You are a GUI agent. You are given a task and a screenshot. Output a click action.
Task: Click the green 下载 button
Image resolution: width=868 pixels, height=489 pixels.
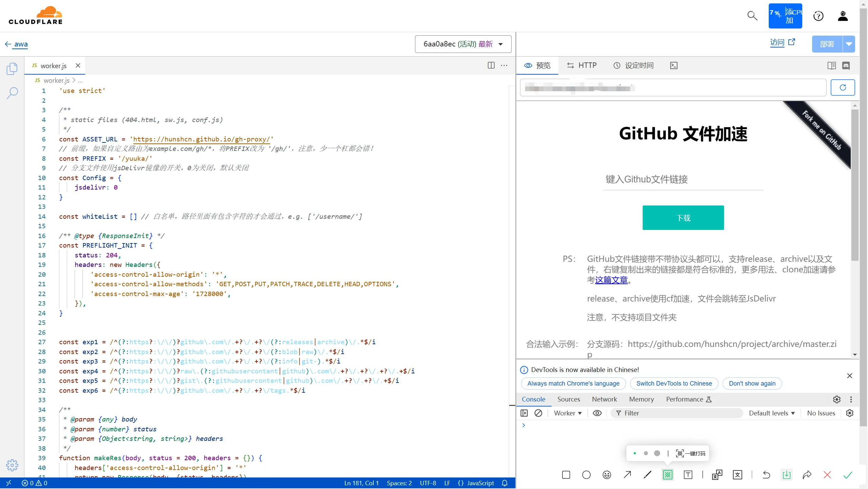pyautogui.click(x=683, y=218)
